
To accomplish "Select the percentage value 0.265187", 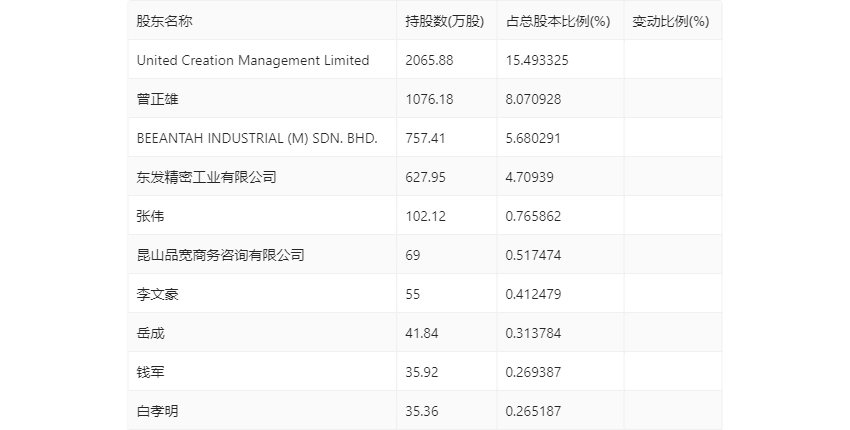I will [x=533, y=412].
